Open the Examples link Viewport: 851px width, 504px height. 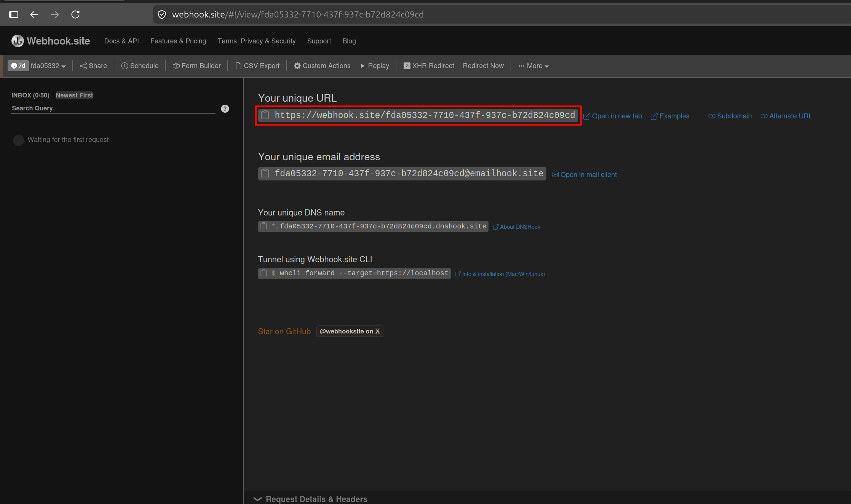[x=670, y=116]
